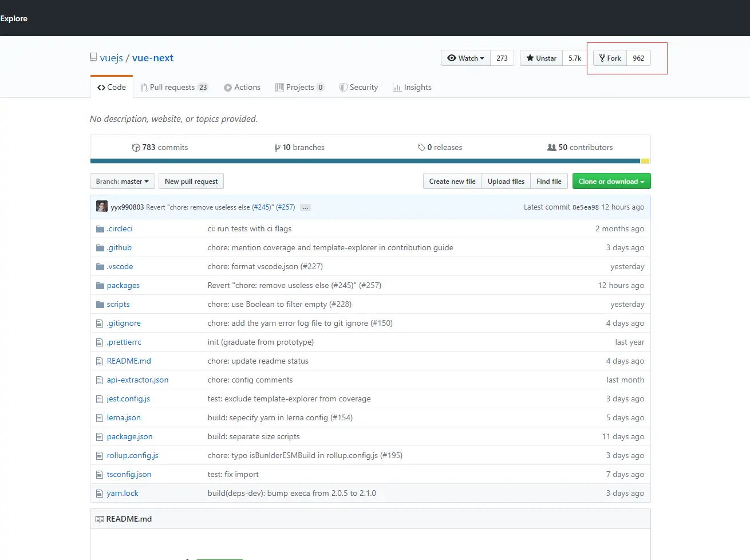This screenshot has width=750, height=560.
Task: Open the package.json file
Action: tap(129, 437)
